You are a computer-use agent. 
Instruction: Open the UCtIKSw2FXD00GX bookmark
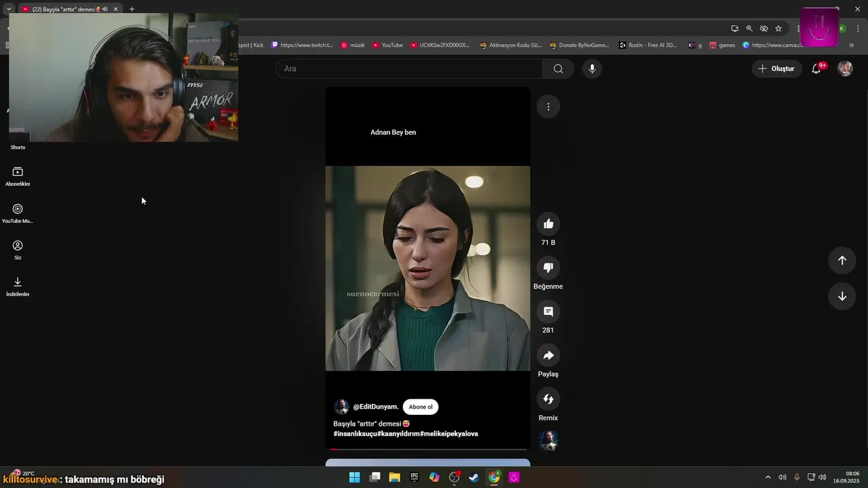(x=440, y=45)
